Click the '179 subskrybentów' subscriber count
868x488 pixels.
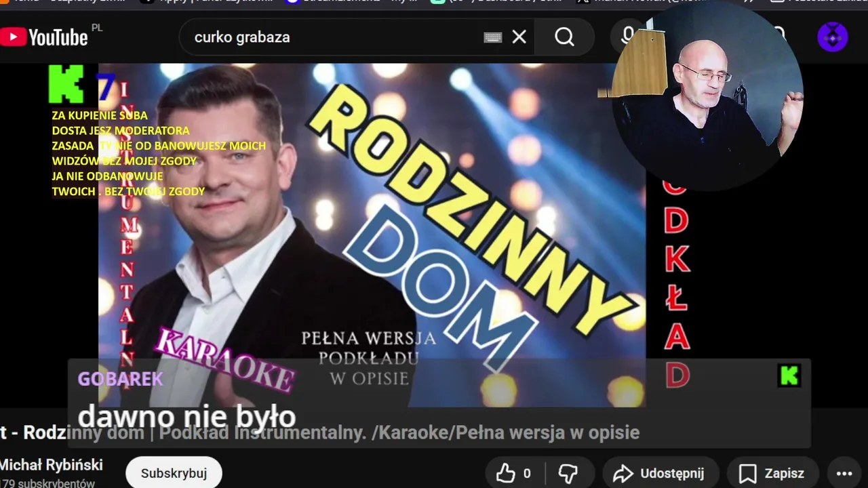pyautogui.click(x=47, y=483)
